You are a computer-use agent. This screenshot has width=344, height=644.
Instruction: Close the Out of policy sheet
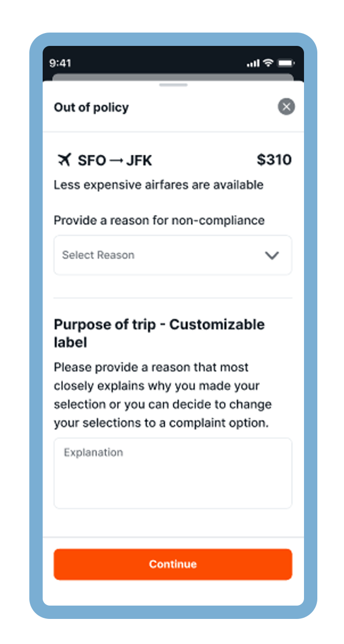[286, 107]
